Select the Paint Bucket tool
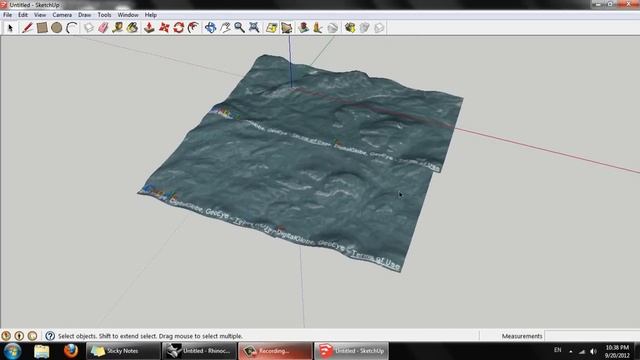640x360 pixels. point(132,28)
